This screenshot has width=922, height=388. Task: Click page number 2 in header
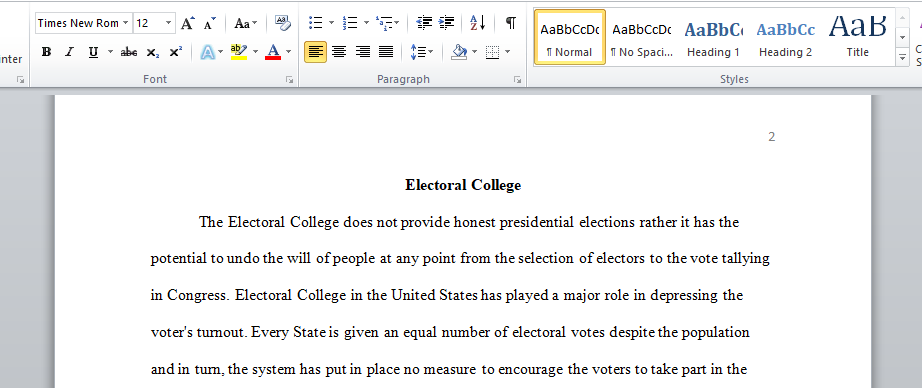pos(771,137)
